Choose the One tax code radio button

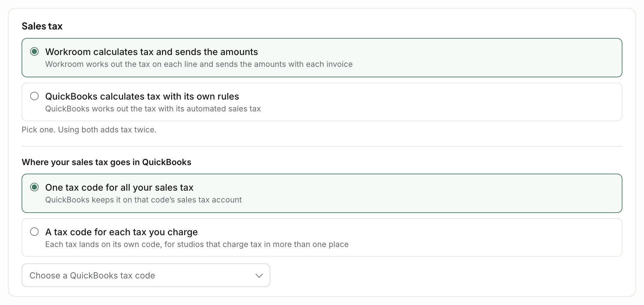34,187
